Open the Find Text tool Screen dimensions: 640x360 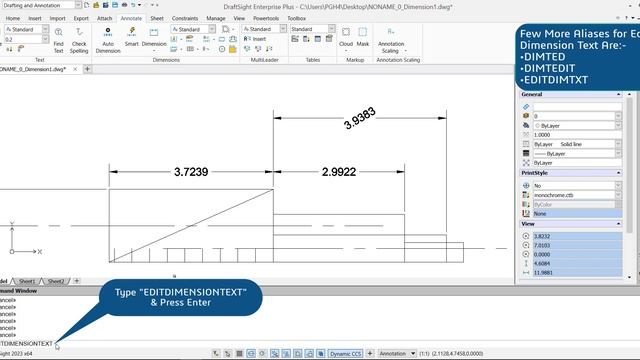(x=58, y=40)
